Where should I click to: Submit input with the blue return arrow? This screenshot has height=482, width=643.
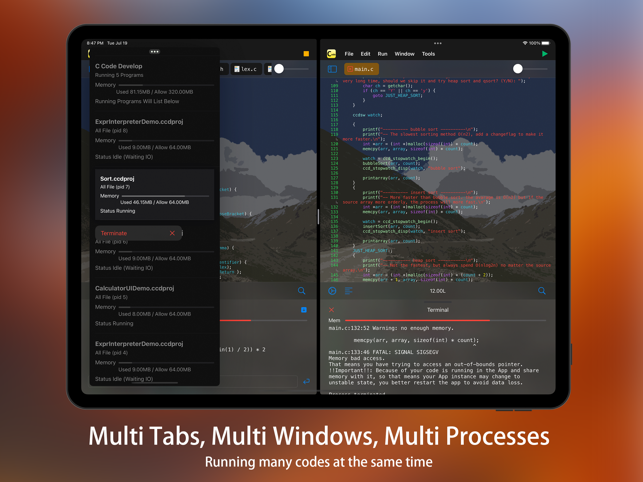point(306,381)
